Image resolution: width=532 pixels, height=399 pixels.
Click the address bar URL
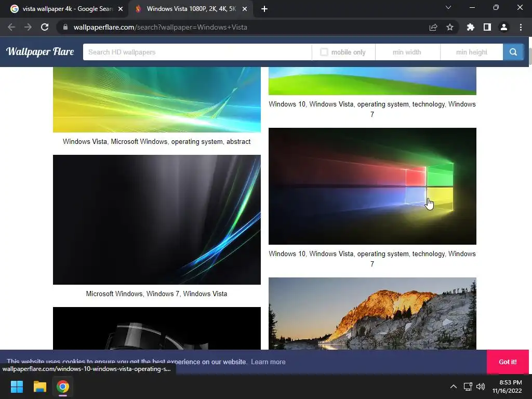coord(160,27)
